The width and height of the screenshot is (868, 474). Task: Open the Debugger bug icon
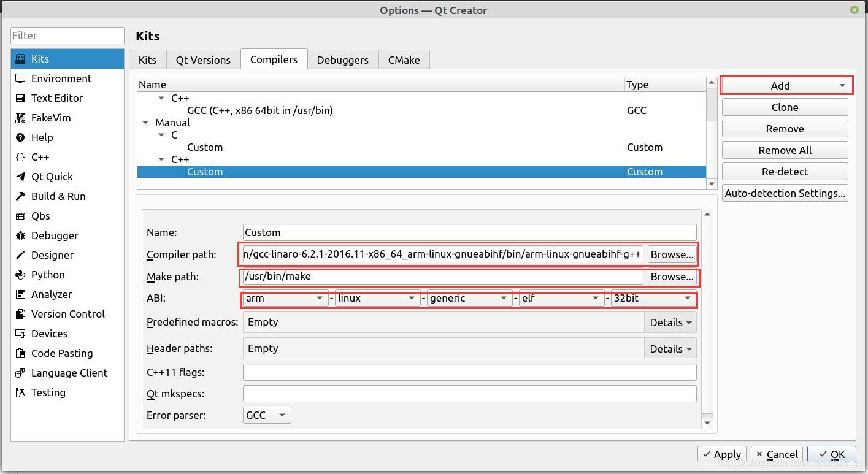[20, 235]
